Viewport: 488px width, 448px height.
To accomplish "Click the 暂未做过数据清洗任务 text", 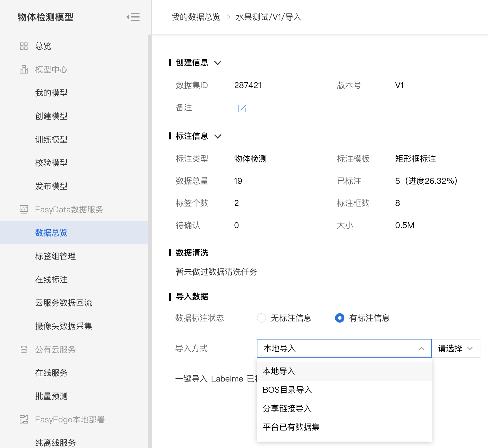I will point(216,272).
